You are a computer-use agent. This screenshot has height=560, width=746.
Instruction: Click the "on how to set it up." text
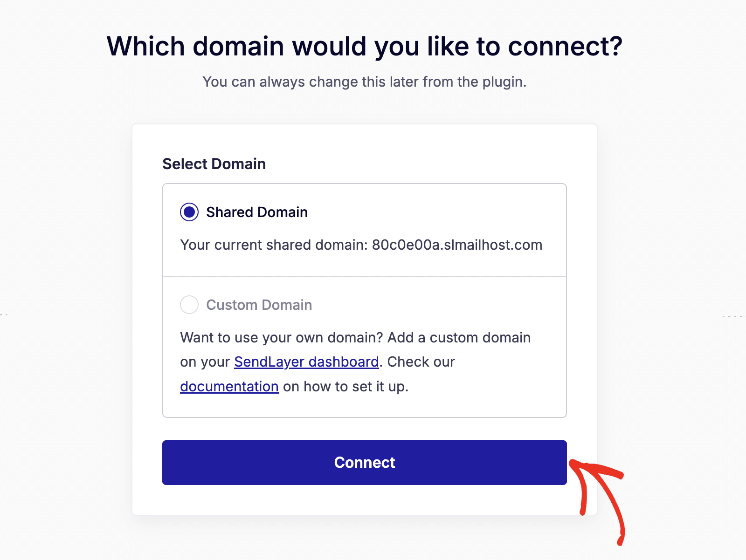345,387
